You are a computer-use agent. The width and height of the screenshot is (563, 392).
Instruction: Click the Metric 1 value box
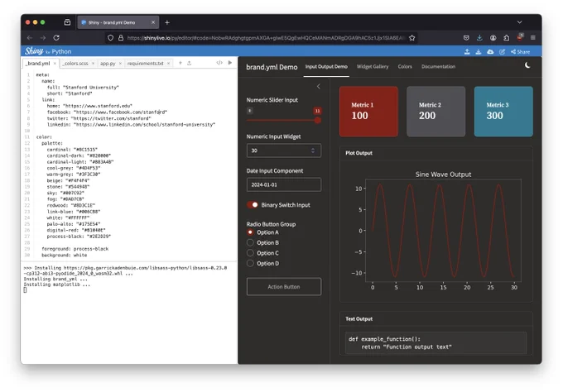[x=368, y=112]
